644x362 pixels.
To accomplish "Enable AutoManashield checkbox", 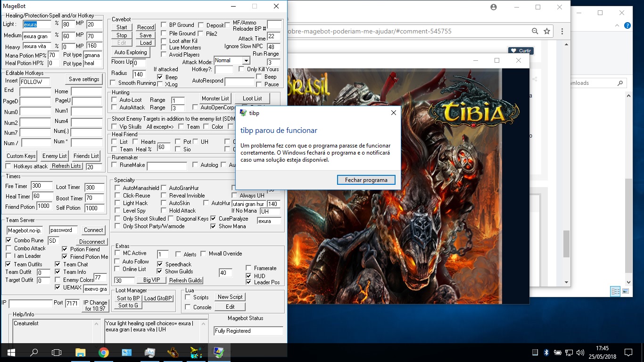I will click(x=118, y=188).
